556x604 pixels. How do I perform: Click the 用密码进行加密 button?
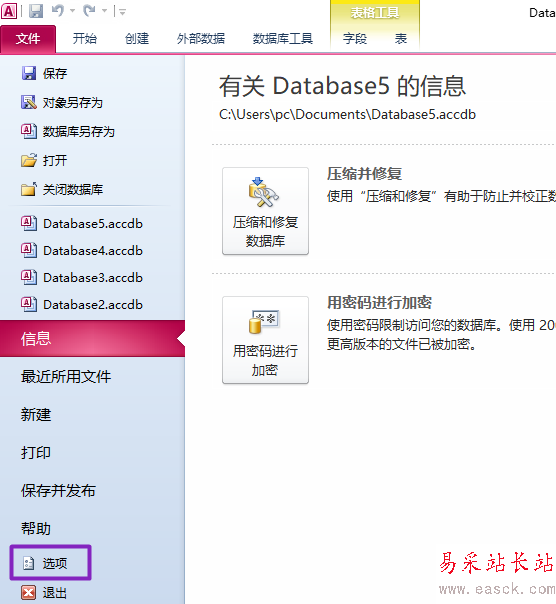[265, 340]
